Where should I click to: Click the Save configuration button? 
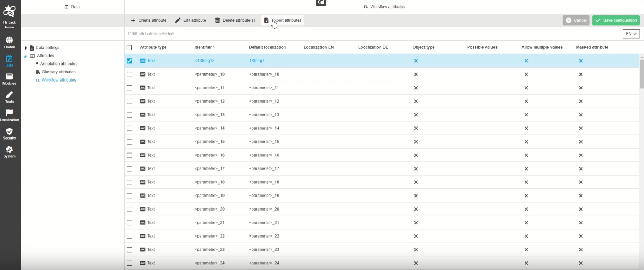[616, 20]
